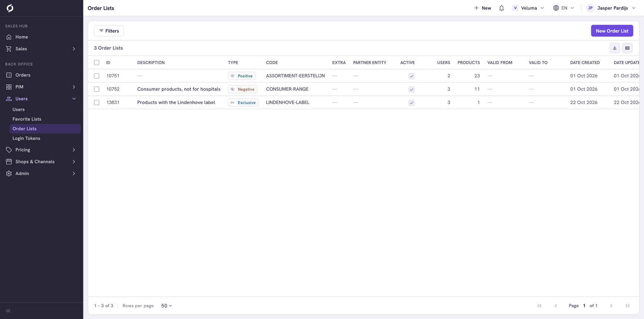The width and height of the screenshot is (644, 319).
Task: Click the app logo in sidebar
Action: [10, 8]
